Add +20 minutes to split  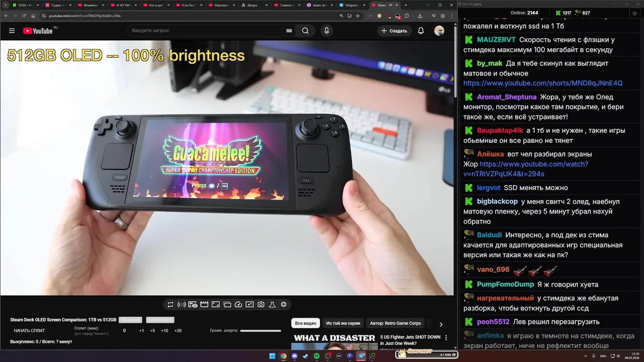point(178,331)
